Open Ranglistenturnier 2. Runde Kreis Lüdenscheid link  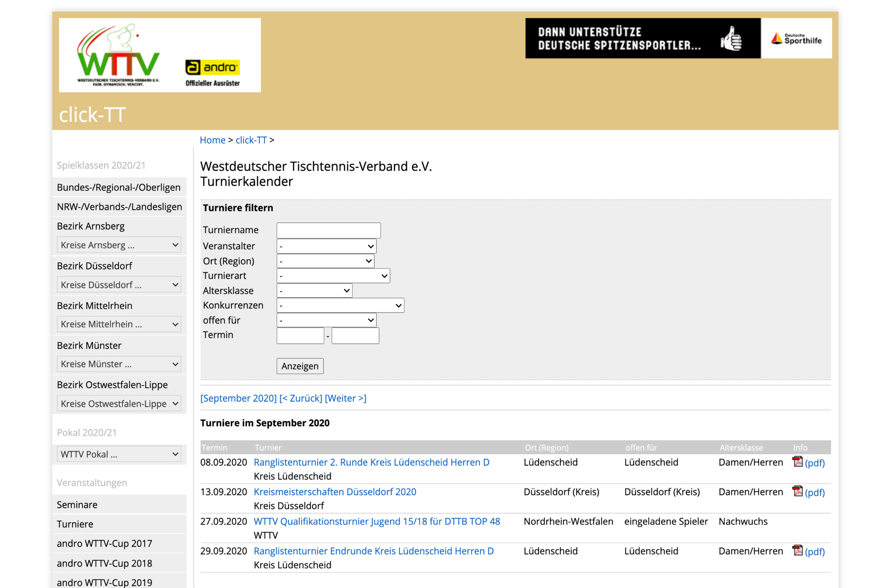pos(371,462)
